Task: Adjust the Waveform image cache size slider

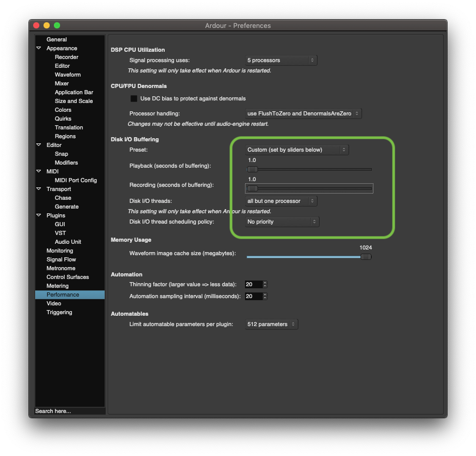Action: (x=309, y=257)
